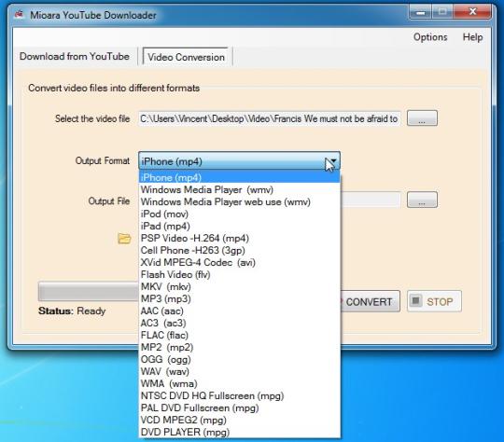The height and width of the screenshot is (442, 504).
Task: Open the Help menu
Action: (x=472, y=37)
